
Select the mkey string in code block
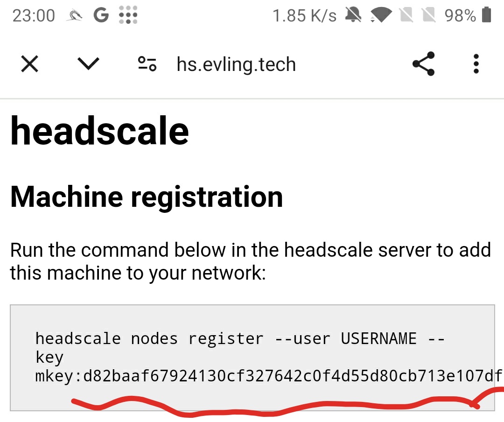tap(269, 376)
